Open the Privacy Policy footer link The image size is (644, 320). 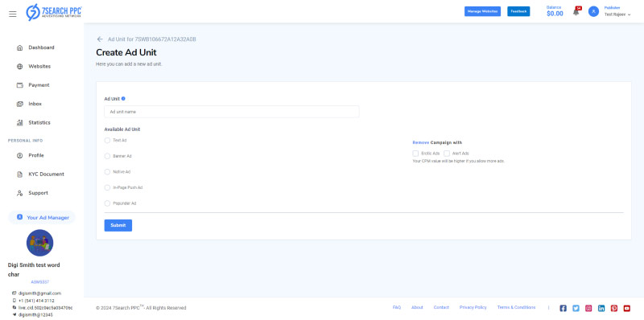click(x=473, y=308)
